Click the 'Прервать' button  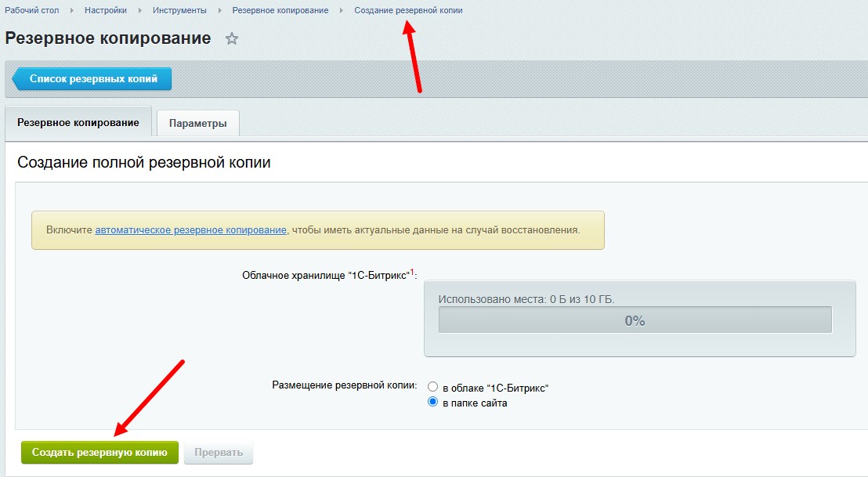pyautogui.click(x=219, y=452)
